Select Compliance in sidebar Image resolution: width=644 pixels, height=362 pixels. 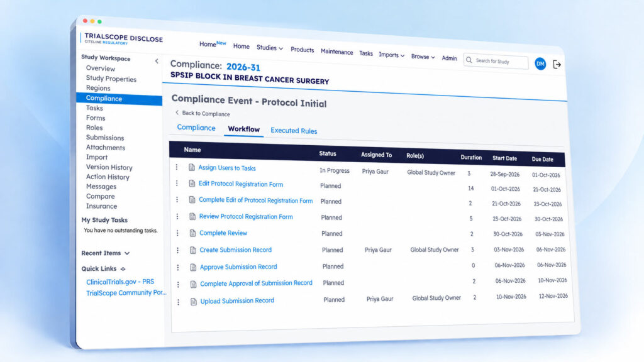tap(119, 99)
